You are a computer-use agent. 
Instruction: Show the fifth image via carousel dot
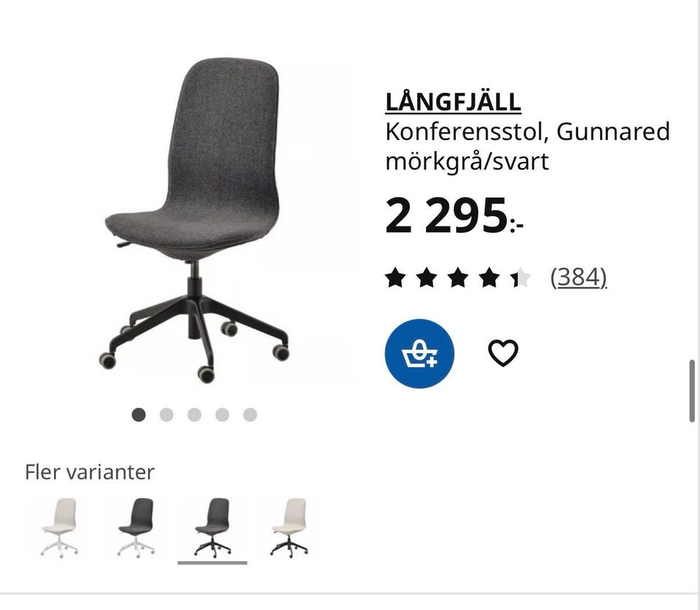click(250, 414)
